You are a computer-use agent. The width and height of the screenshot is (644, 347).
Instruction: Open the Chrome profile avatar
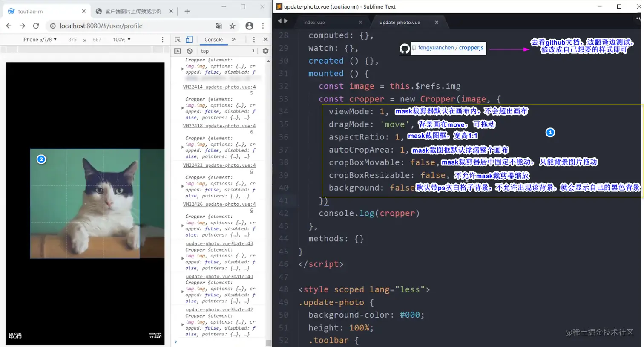(x=249, y=26)
